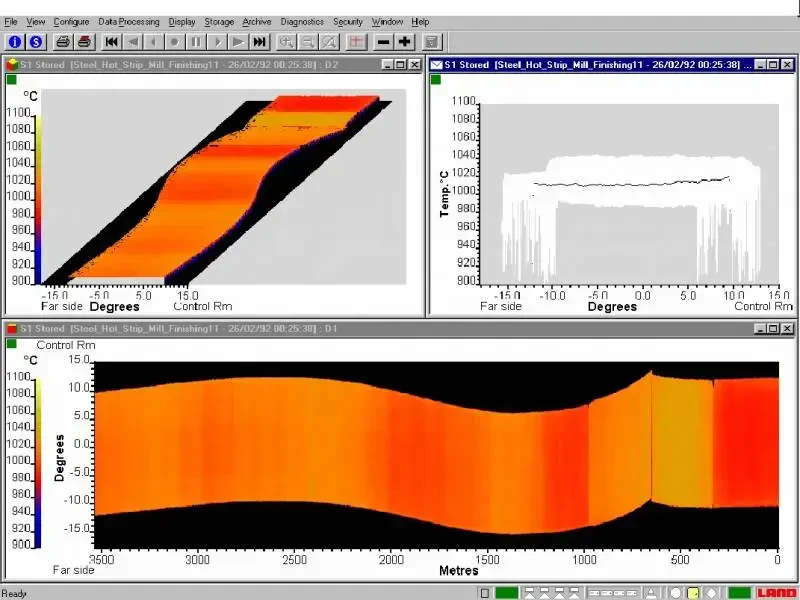Click the LAND logo in status bar
Viewport: 800px width, 600px height.
[777, 593]
